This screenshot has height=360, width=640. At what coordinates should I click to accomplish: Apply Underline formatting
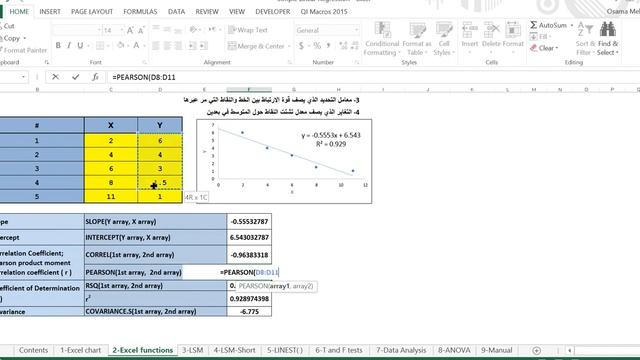pyautogui.click(x=80, y=45)
